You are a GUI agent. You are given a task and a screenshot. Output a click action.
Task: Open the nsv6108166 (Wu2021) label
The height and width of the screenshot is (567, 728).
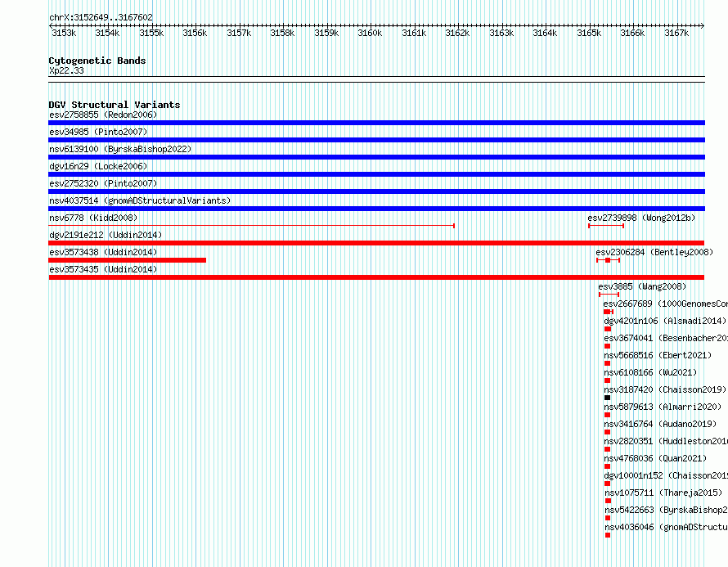pos(650,372)
